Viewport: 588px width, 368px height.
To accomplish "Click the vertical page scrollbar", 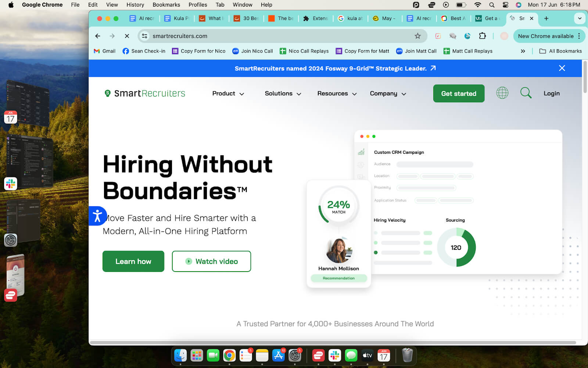I will (x=585, y=77).
